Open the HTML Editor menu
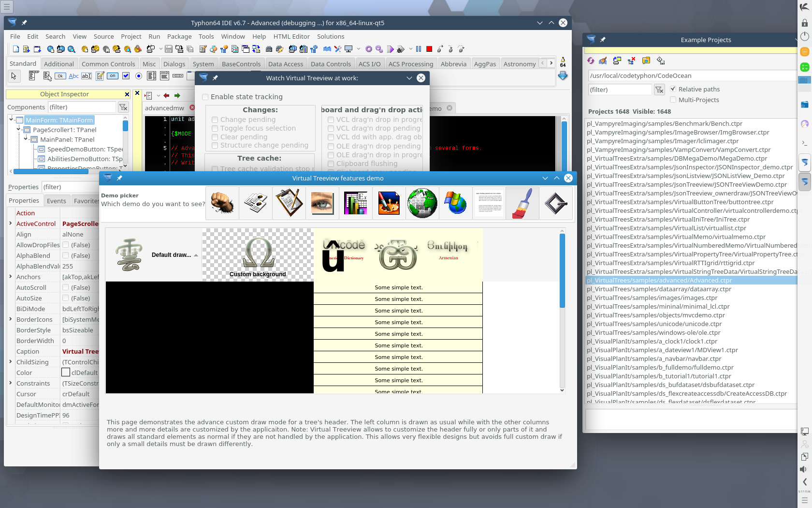This screenshot has height=508, width=812. pyautogui.click(x=291, y=36)
